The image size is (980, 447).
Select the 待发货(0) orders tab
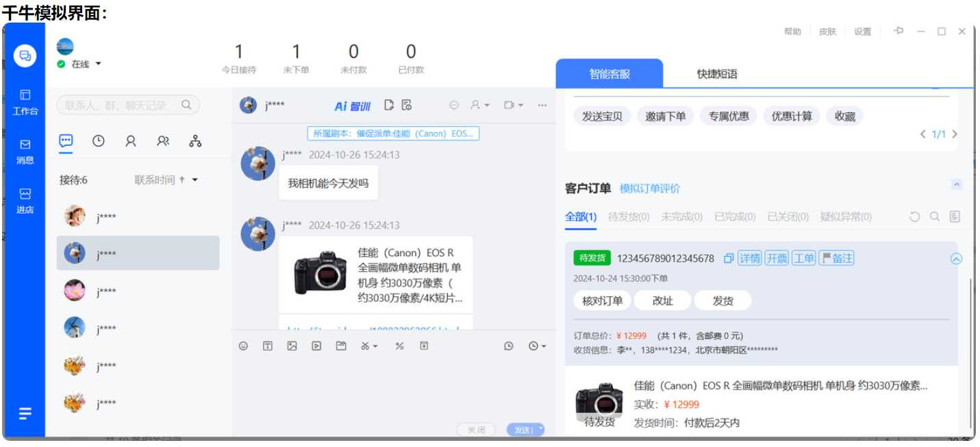coord(629,216)
